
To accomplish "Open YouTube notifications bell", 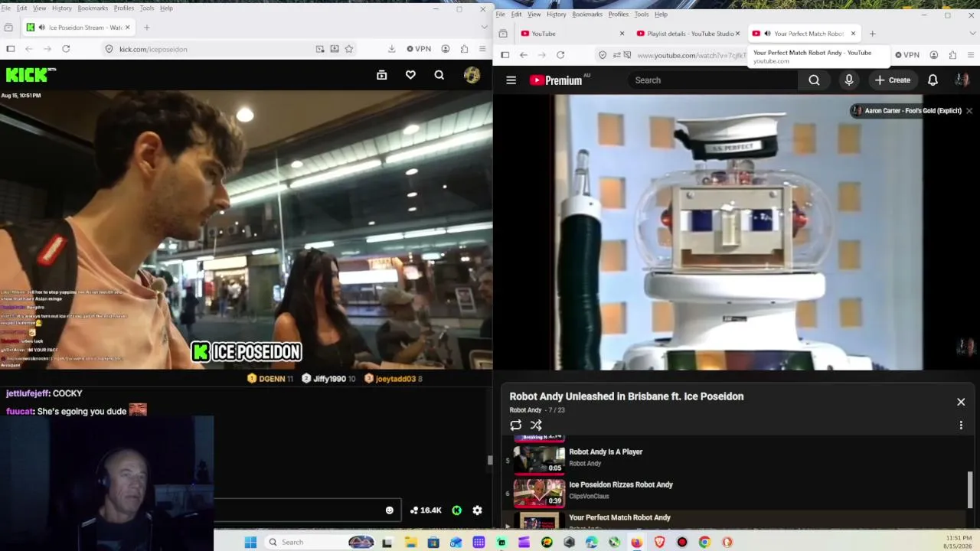I will click(933, 80).
